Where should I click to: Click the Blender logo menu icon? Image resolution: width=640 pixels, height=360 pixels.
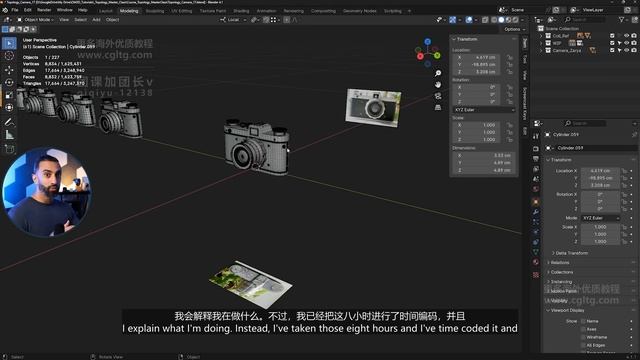(5, 10)
